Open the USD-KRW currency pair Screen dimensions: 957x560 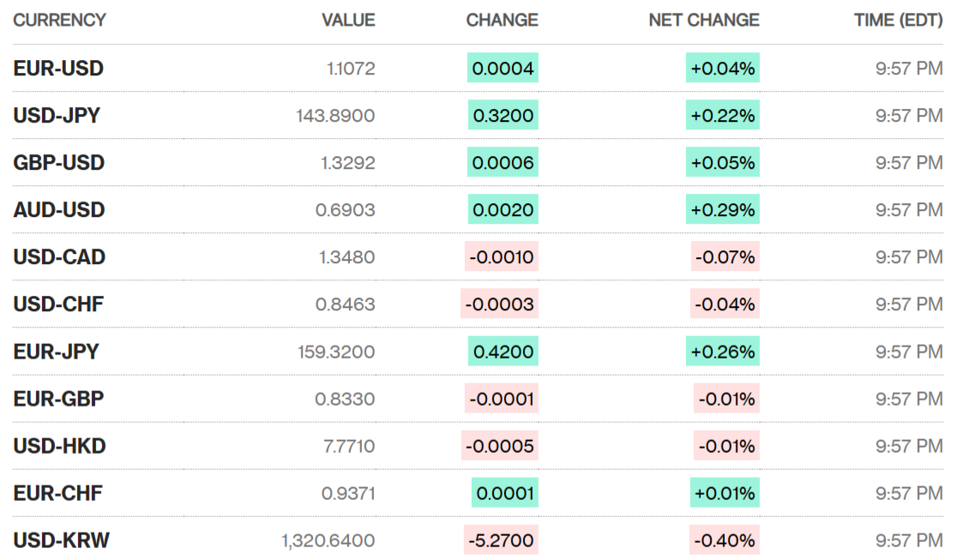pos(61,540)
